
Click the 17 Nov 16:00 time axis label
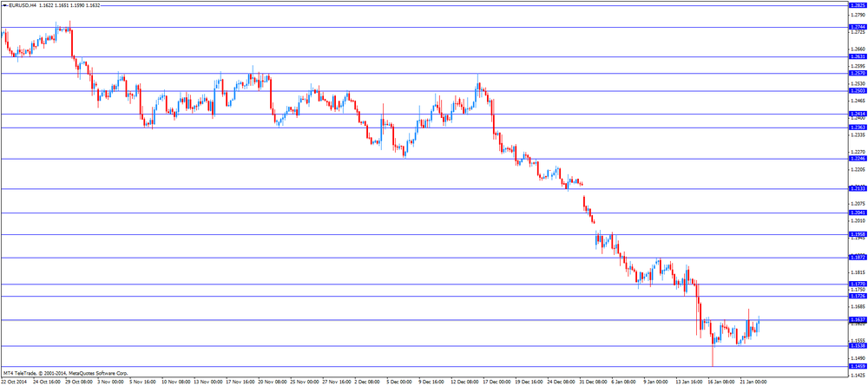240,382
